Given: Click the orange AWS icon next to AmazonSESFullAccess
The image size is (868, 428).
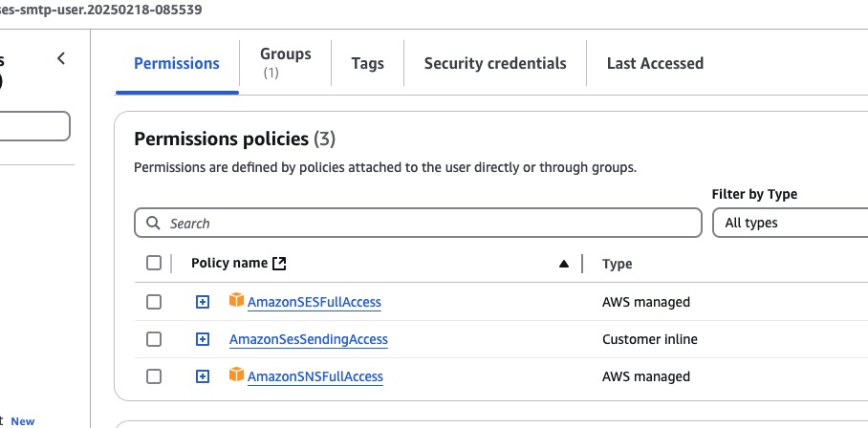Looking at the screenshot, I should pyautogui.click(x=236, y=301).
